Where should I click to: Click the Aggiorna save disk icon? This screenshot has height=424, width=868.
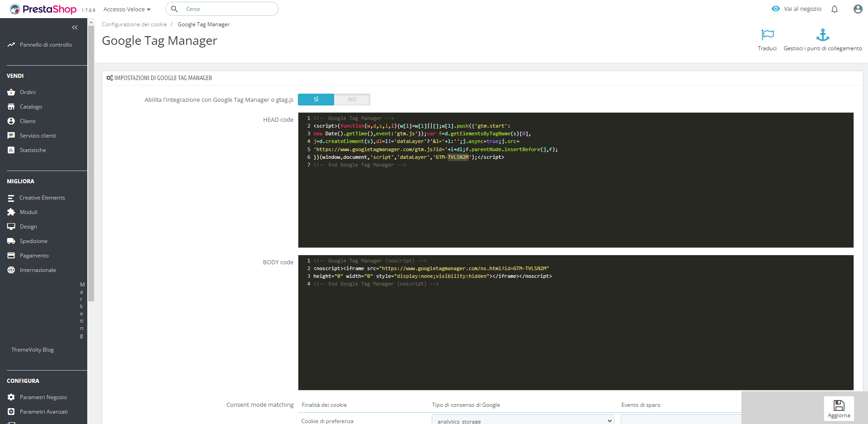(839, 405)
